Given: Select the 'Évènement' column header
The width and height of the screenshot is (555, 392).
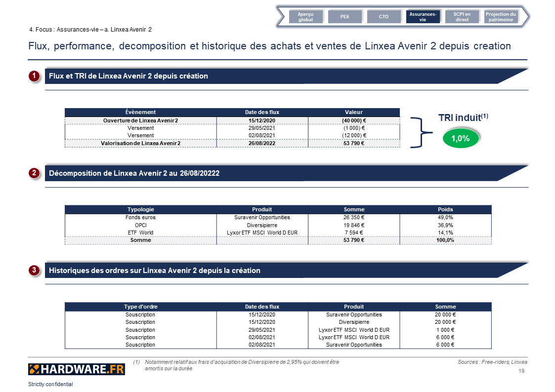Looking at the screenshot, I should [x=140, y=112].
